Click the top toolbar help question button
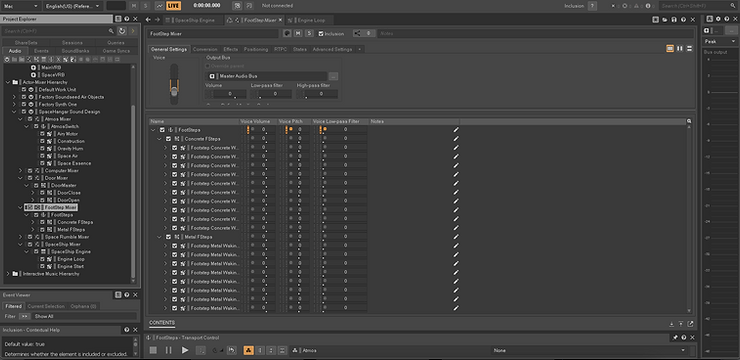Screen dimensions: 740x360 click(x=592, y=6)
